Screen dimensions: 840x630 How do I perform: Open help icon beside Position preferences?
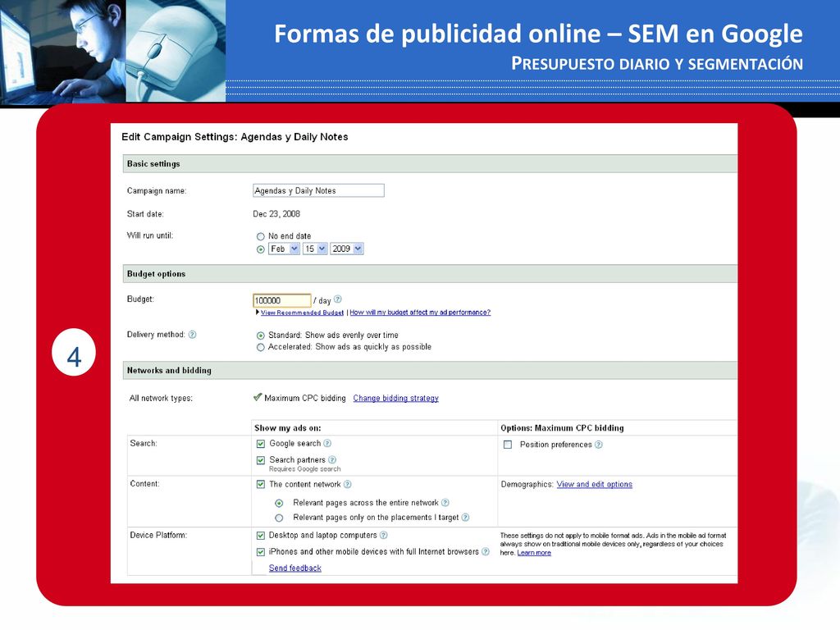click(x=599, y=445)
